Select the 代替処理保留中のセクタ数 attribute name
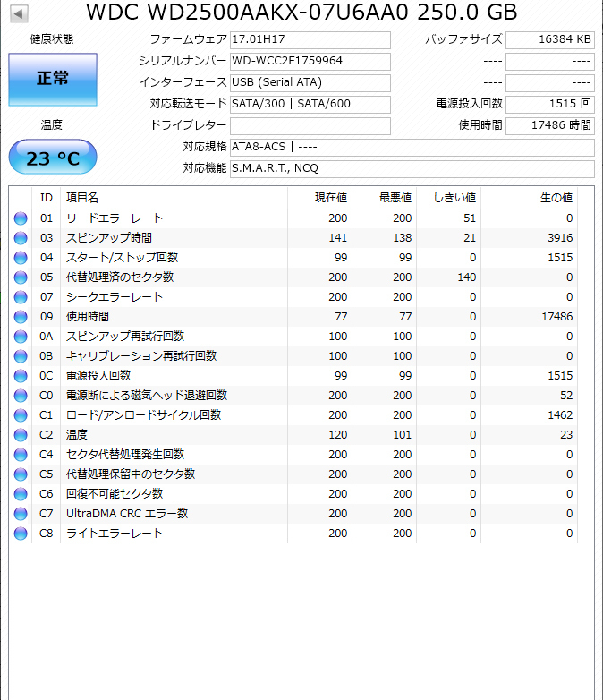 coord(131,474)
